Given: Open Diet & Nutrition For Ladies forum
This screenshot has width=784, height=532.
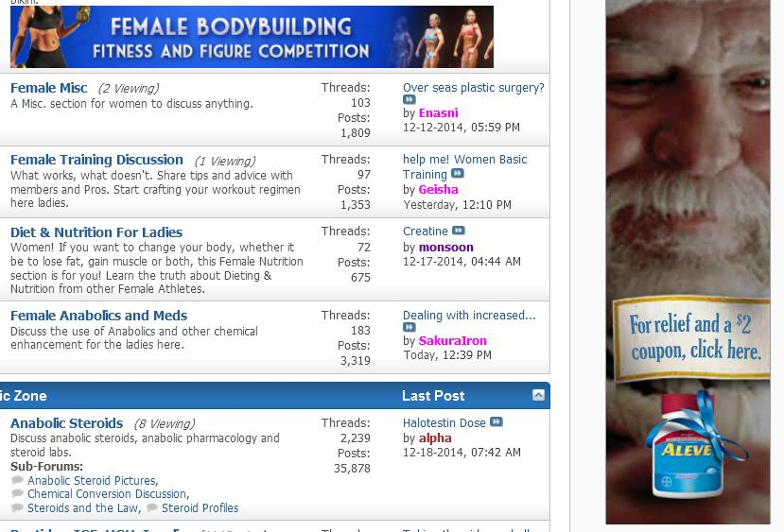Looking at the screenshot, I should coord(96,232).
